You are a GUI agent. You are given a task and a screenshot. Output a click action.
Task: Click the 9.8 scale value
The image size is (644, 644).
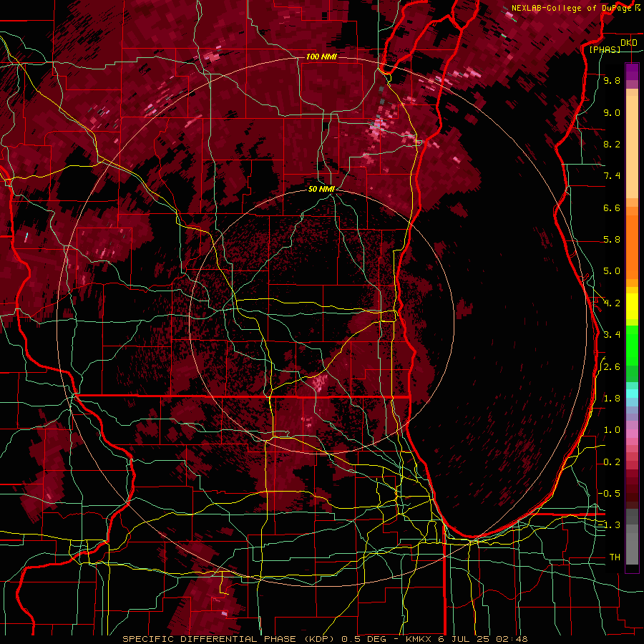click(x=612, y=80)
